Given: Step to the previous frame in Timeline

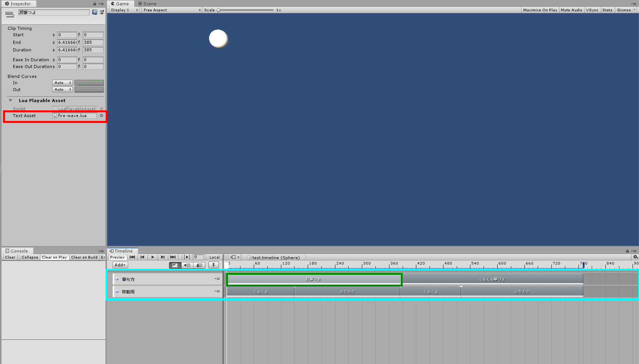Looking at the screenshot, I should pos(143,257).
